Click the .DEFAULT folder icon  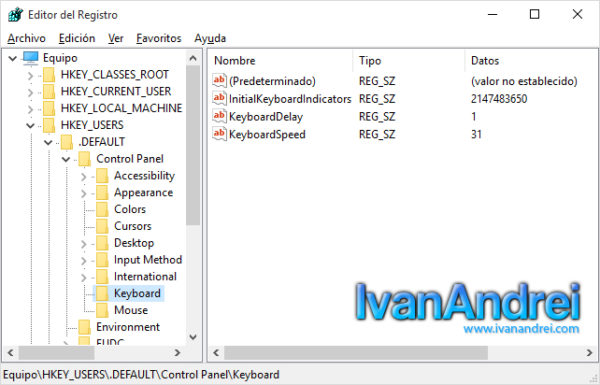pos(67,142)
